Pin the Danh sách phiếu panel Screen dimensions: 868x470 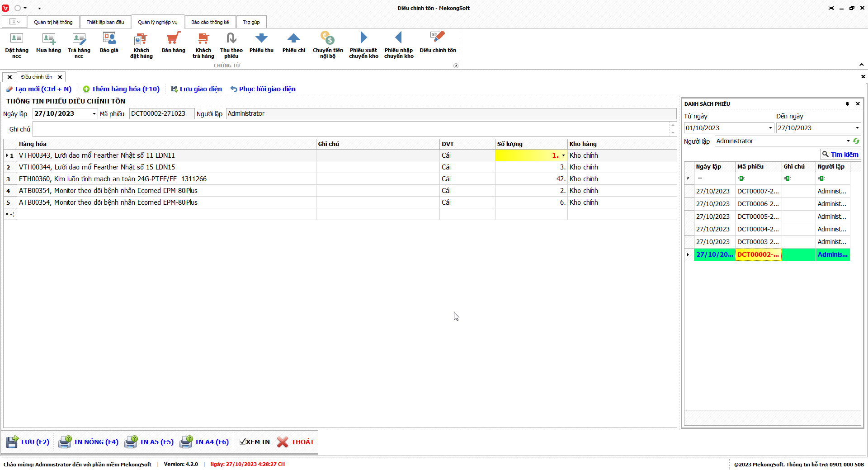click(847, 104)
